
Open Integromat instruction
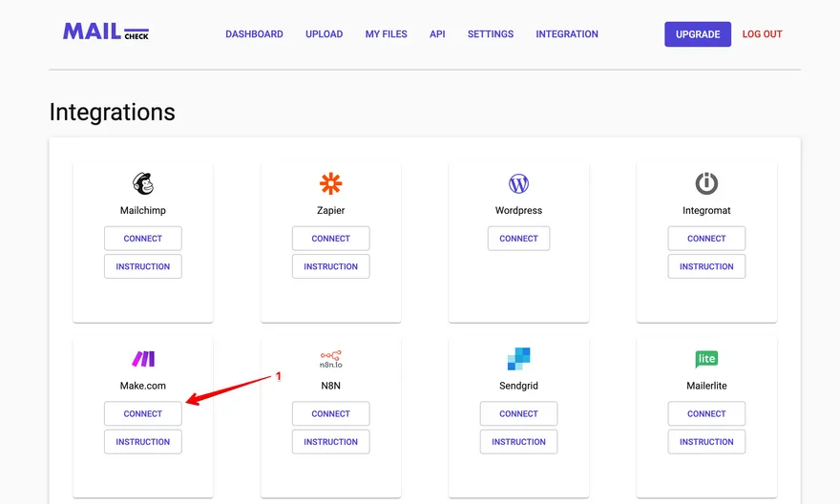tap(706, 266)
